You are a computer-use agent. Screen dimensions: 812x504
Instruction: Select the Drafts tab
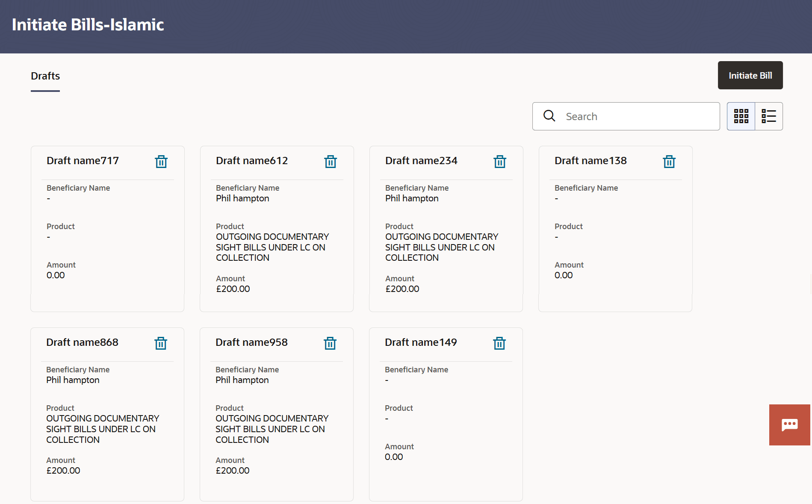[x=45, y=76]
